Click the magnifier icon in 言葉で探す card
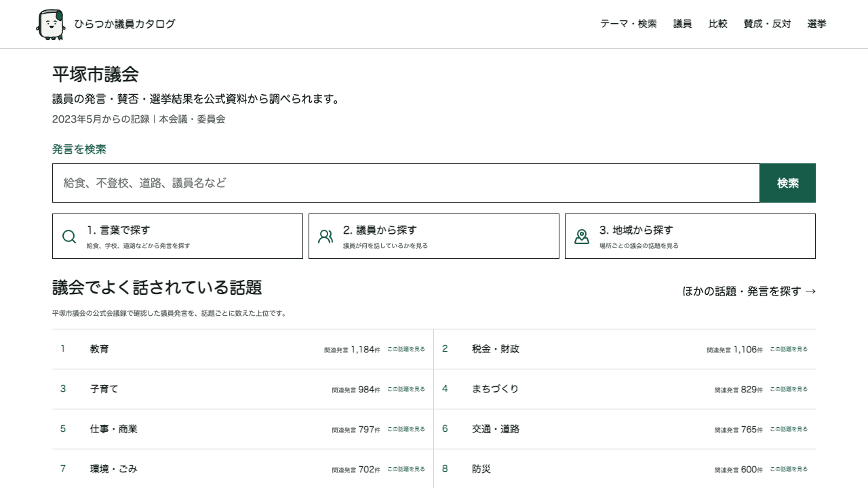This screenshot has width=868, height=488. point(69,237)
